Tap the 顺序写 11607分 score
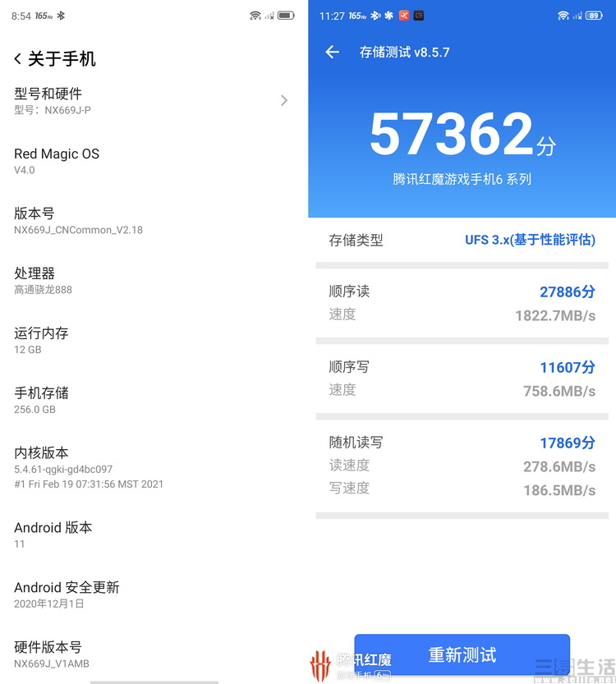616x684 pixels. (568, 367)
